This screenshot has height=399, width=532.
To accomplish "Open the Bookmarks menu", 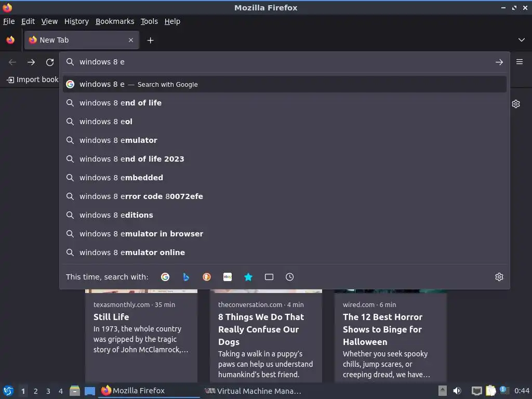I will pyautogui.click(x=115, y=21).
